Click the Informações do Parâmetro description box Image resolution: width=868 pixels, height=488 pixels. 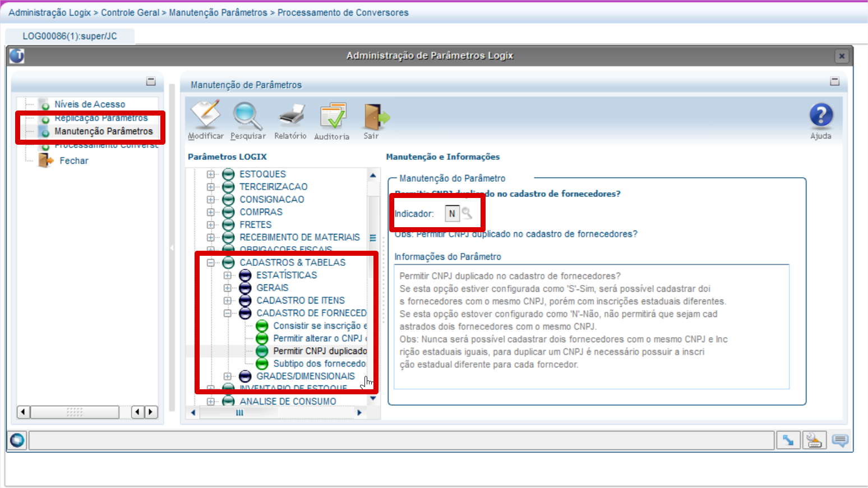(592, 326)
